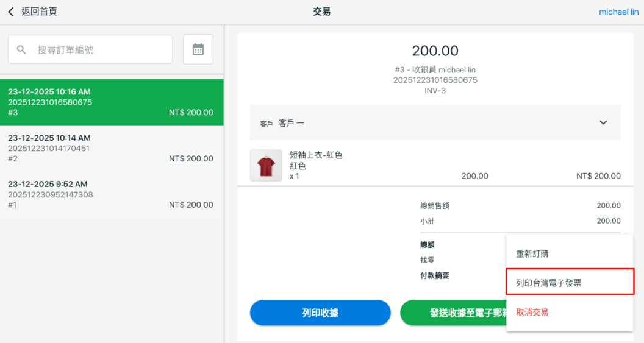644x343 pixels.
Task: Expand the customer details chevron
Action: pyautogui.click(x=603, y=122)
